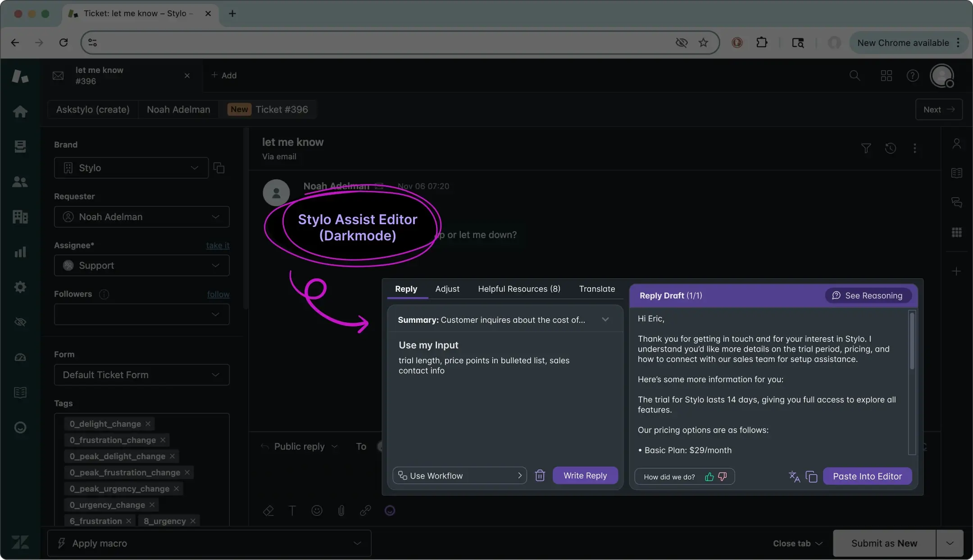Switch to the Translate tab
Viewport: 973px width, 560px height.
coord(597,289)
